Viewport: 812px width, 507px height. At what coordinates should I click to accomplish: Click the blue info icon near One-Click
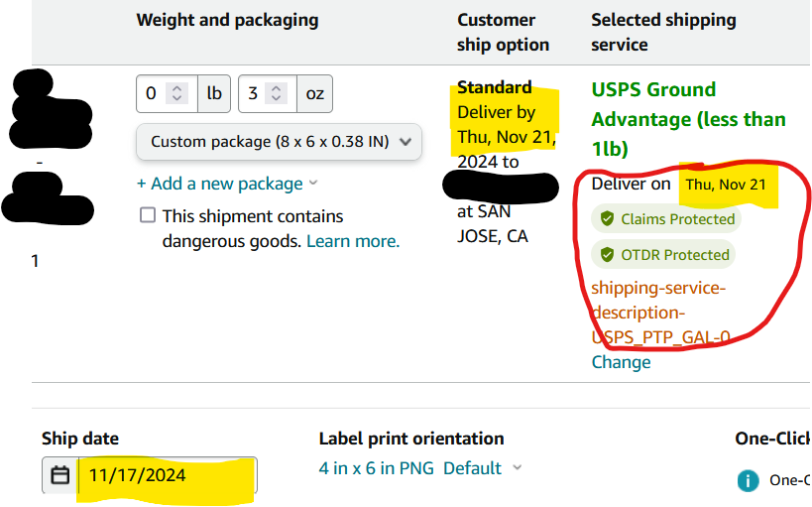click(748, 480)
